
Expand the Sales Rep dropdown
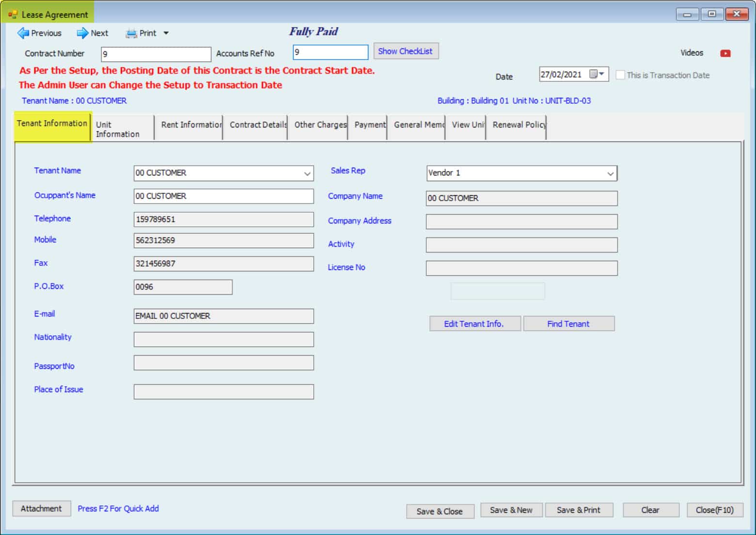pos(610,173)
